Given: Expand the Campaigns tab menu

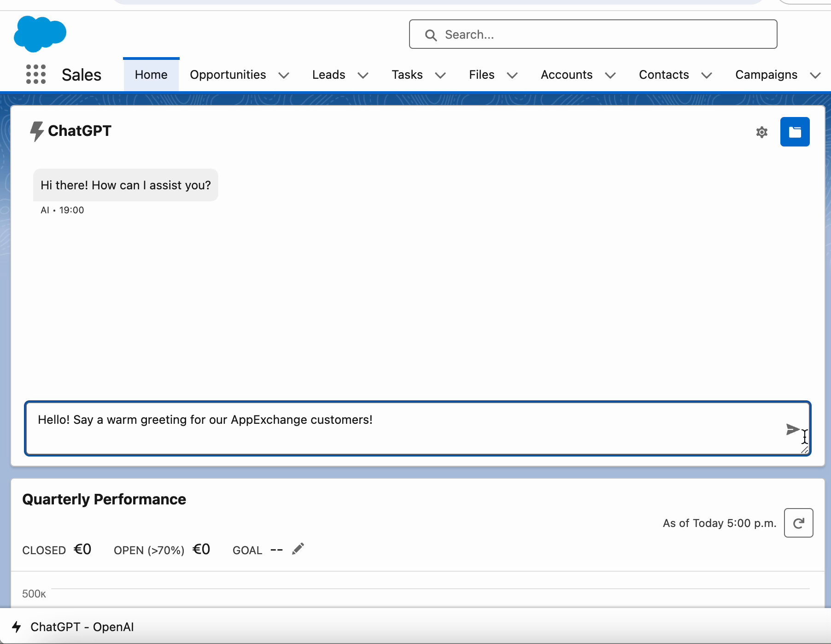Looking at the screenshot, I should pos(815,75).
